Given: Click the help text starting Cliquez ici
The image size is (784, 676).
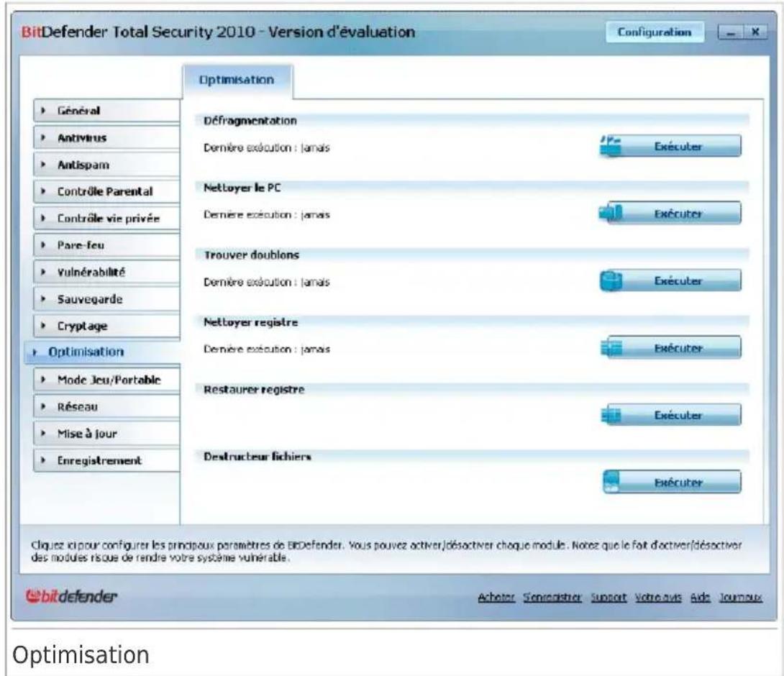Looking at the screenshot, I should click(x=386, y=552).
